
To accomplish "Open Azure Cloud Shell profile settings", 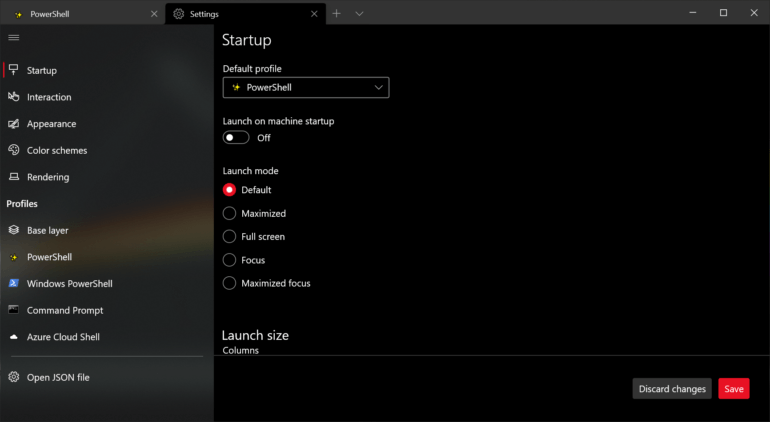I will (x=107, y=337).
